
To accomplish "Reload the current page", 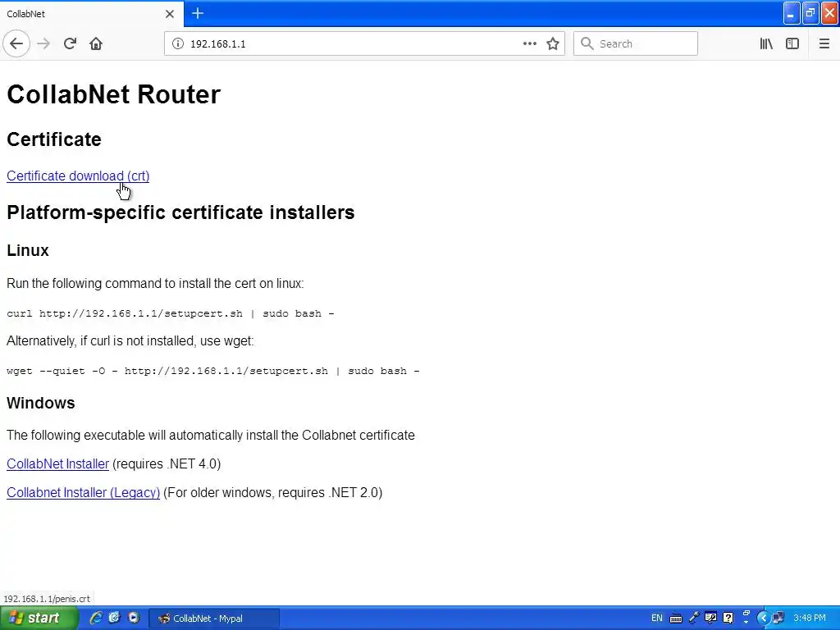I will coord(70,44).
